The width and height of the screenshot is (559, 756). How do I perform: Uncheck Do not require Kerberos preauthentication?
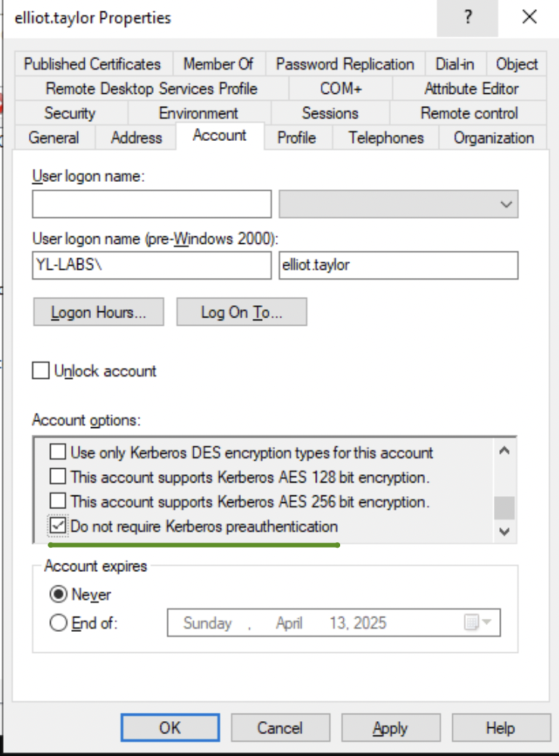(58, 526)
